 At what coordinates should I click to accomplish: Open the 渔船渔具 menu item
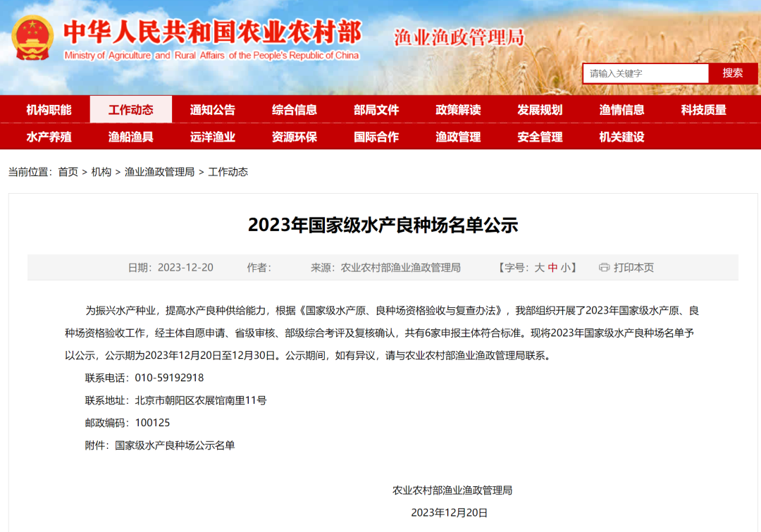click(x=130, y=137)
